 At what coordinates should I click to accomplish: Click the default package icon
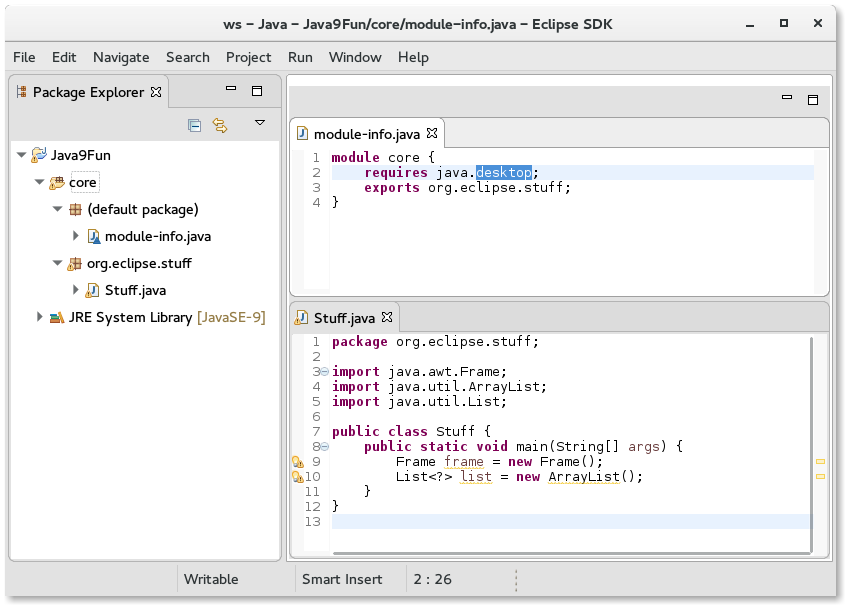[x=75, y=209]
